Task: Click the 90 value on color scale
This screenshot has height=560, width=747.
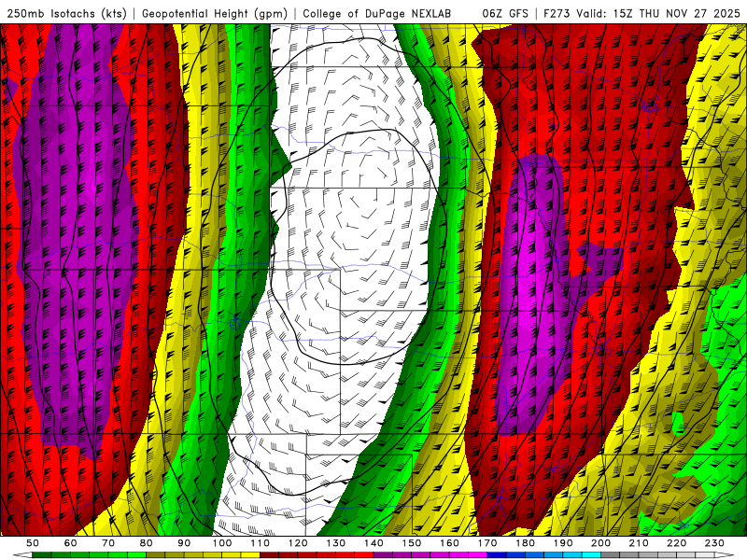Action: coord(184,543)
